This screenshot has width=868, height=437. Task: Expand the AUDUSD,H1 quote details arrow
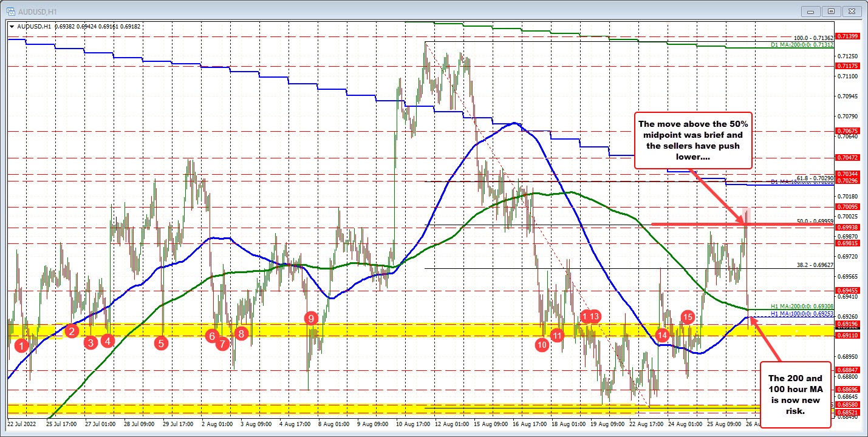(x=12, y=27)
